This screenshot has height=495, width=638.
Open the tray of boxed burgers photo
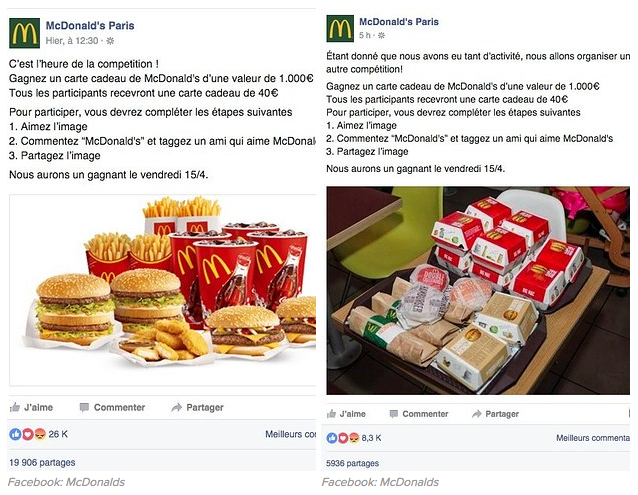[x=478, y=290]
